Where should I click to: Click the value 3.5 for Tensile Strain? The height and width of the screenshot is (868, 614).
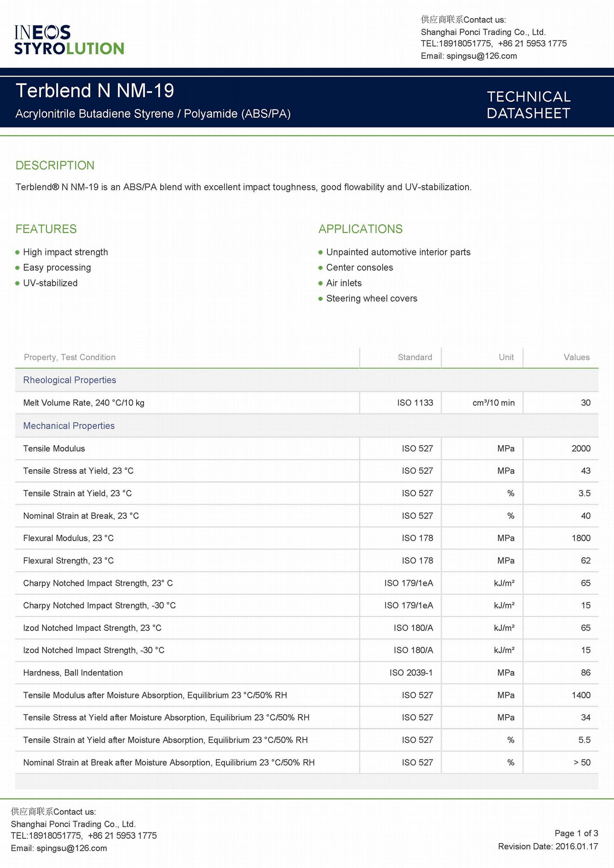pos(584,493)
